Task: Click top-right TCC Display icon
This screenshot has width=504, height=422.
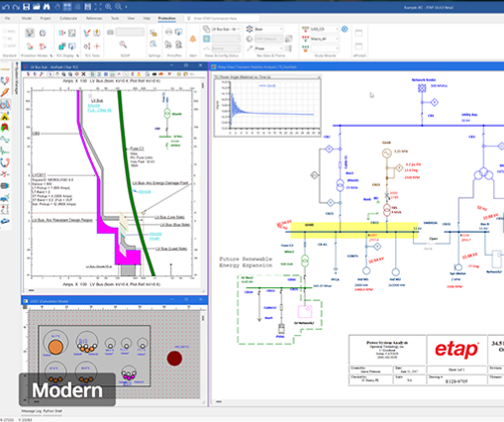Action: (x=72, y=33)
